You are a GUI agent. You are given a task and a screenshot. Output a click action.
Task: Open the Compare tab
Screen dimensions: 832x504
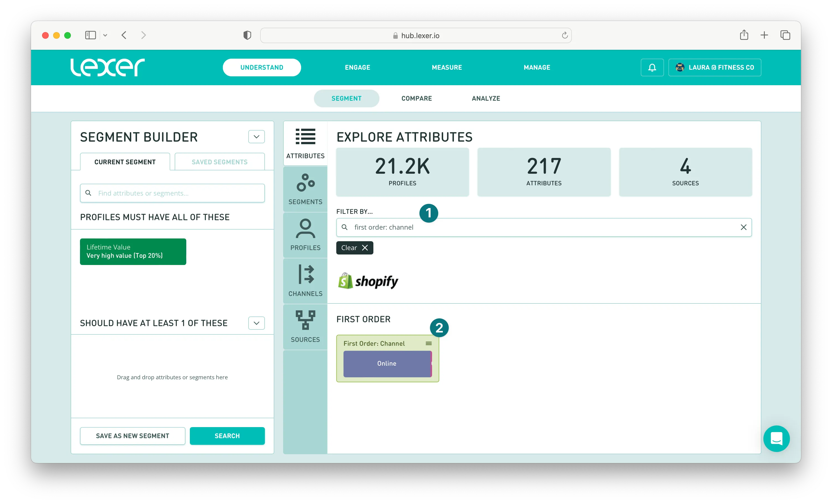pos(416,98)
